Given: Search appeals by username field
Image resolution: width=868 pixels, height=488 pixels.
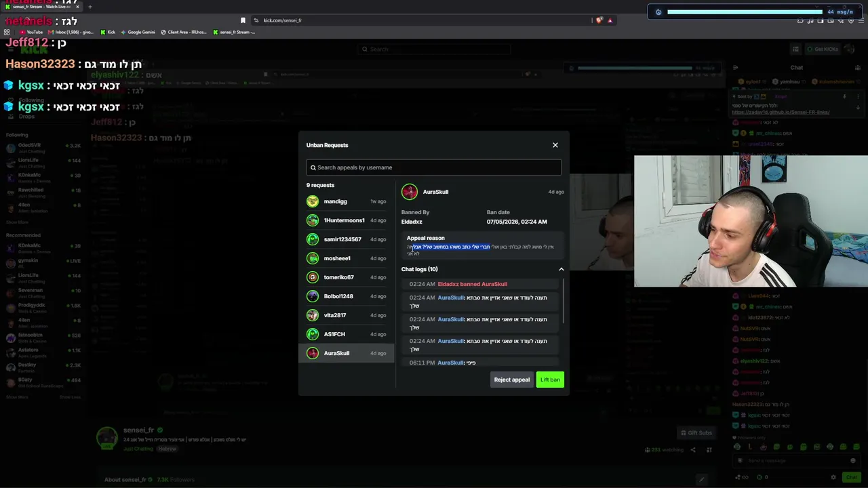Looking at the screenshot, I should (x=434, y=167).
